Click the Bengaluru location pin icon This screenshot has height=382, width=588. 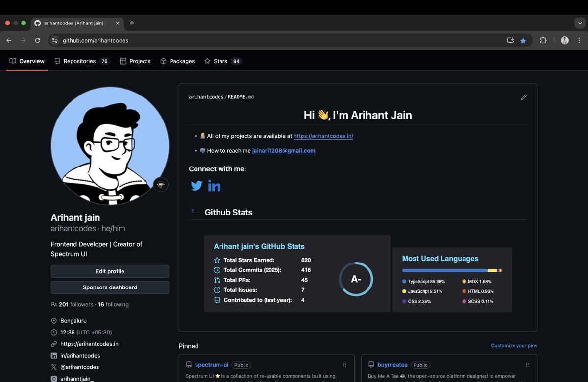[x=54, y=321]
